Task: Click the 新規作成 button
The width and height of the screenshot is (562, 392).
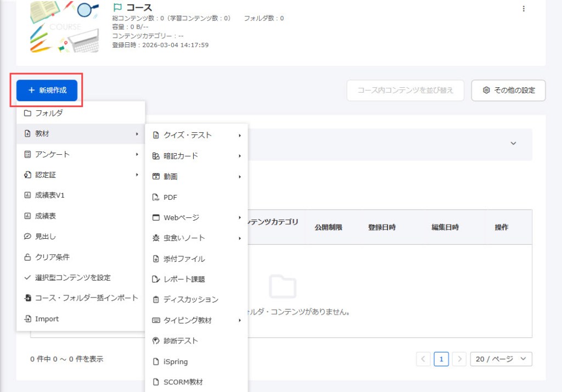Action: point(47,90)
